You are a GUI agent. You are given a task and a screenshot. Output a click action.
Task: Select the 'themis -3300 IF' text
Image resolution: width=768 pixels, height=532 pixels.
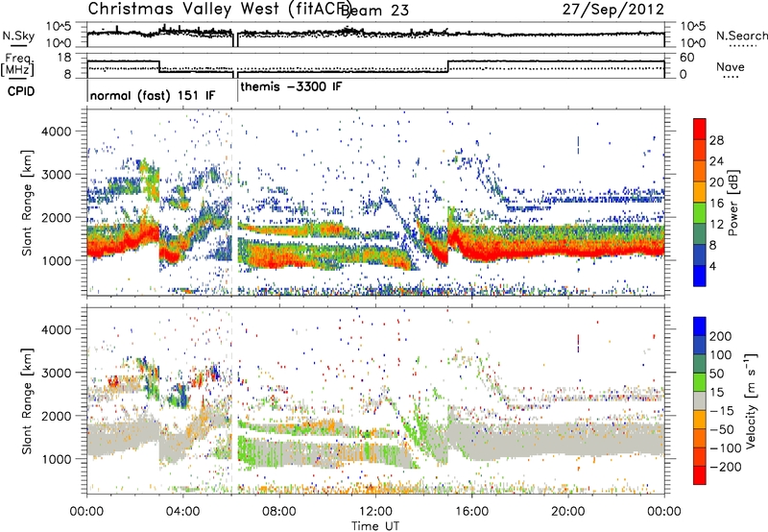(x=291, y=86)
